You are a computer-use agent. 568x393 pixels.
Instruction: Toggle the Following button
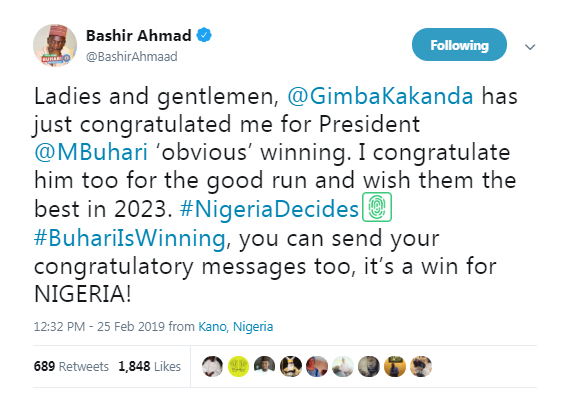coord(459,45)
